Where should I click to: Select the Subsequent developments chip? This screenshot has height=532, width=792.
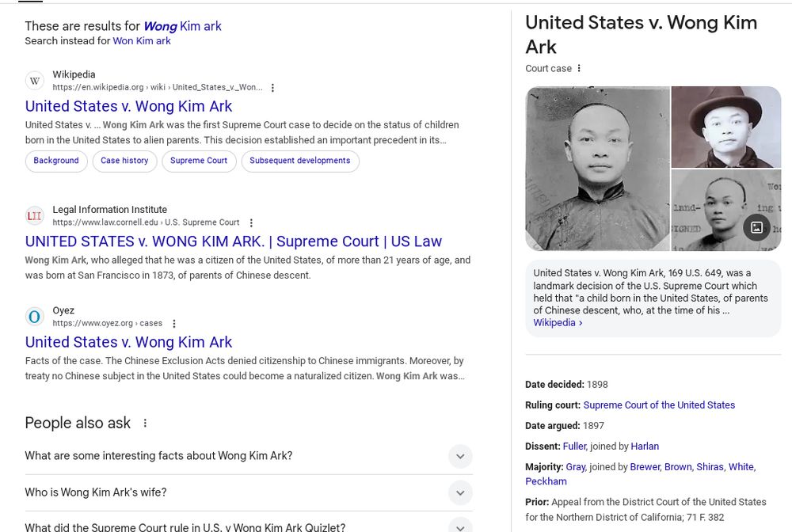tap(300, 161)
